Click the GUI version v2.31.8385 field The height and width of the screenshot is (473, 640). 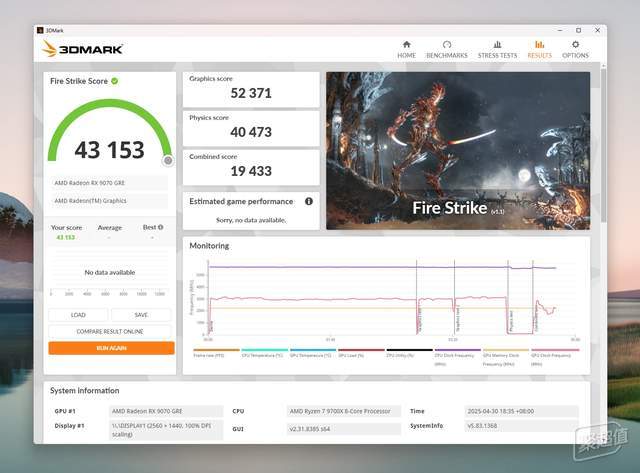[344, 429]
